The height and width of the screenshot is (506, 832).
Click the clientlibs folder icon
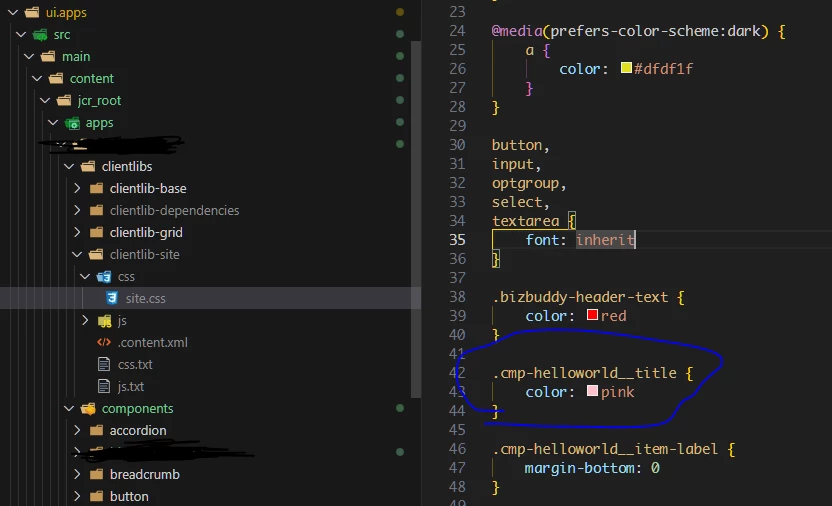click(x=88, y=166)
